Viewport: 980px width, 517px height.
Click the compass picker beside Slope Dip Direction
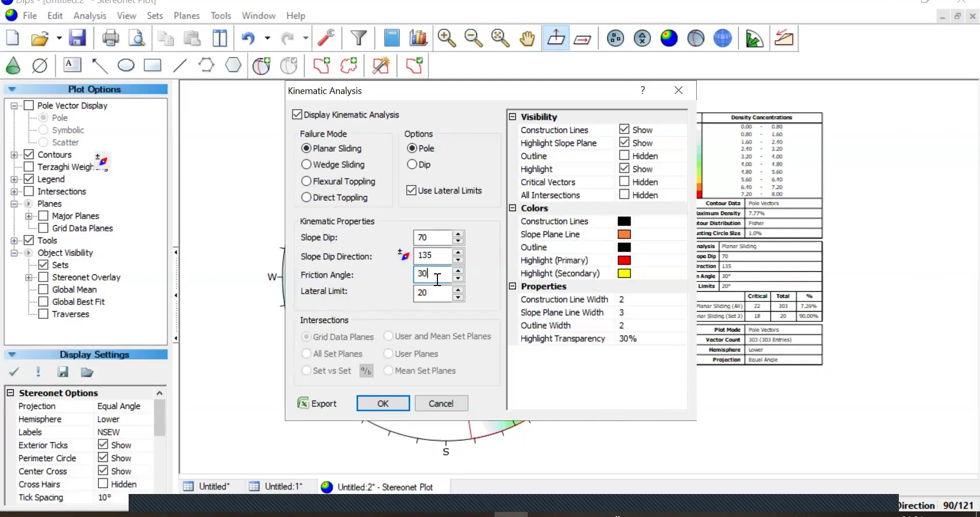(404, 254)
